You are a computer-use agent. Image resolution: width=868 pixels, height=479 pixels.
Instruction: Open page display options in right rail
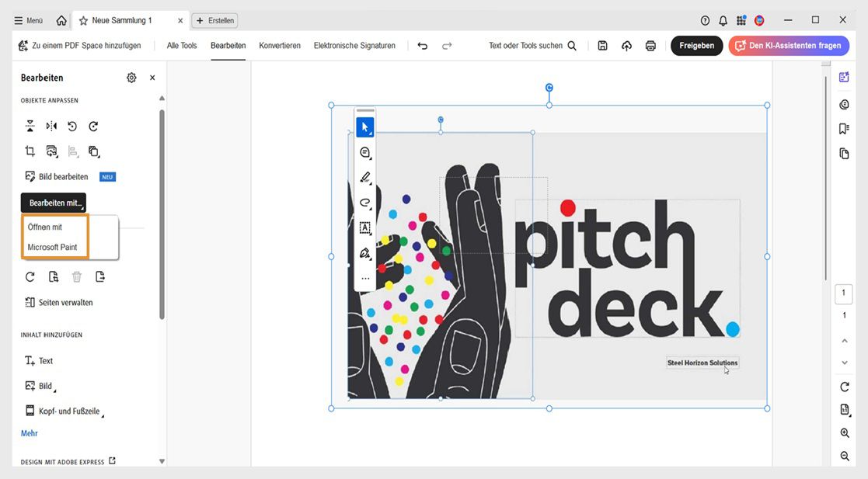pos(845,410)
